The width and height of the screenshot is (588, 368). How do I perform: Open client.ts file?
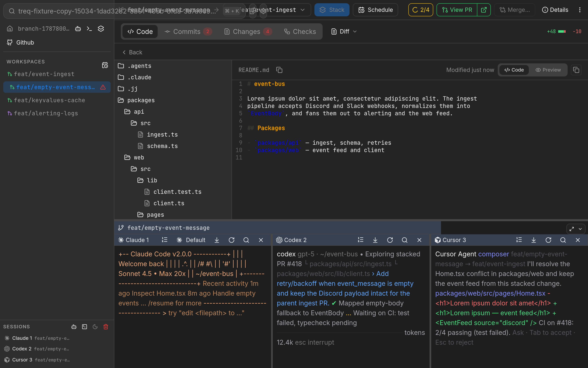coord(173,203)
